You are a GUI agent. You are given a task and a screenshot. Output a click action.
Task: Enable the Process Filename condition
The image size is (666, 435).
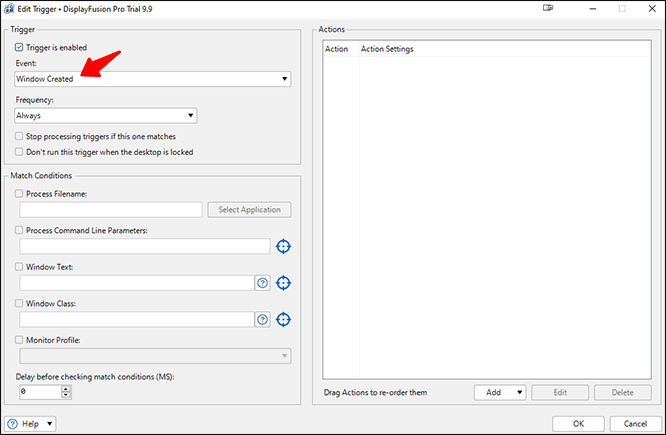point(19,194)
